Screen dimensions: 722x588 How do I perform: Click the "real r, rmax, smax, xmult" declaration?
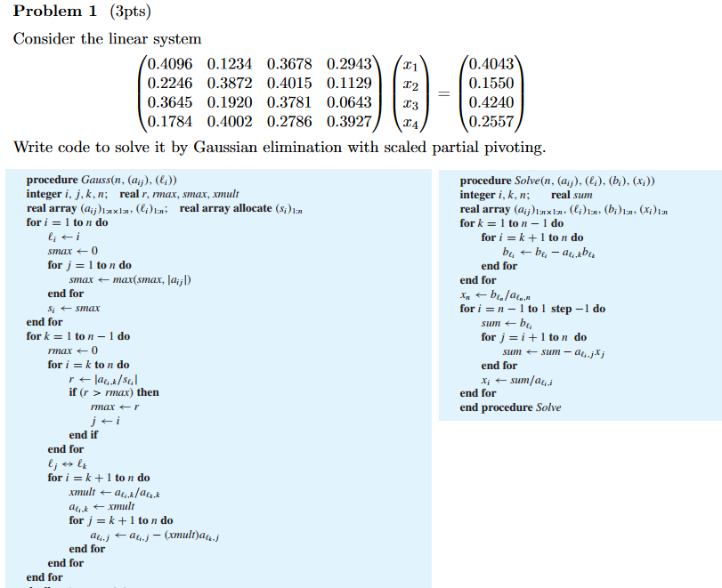tap(179, 194)
